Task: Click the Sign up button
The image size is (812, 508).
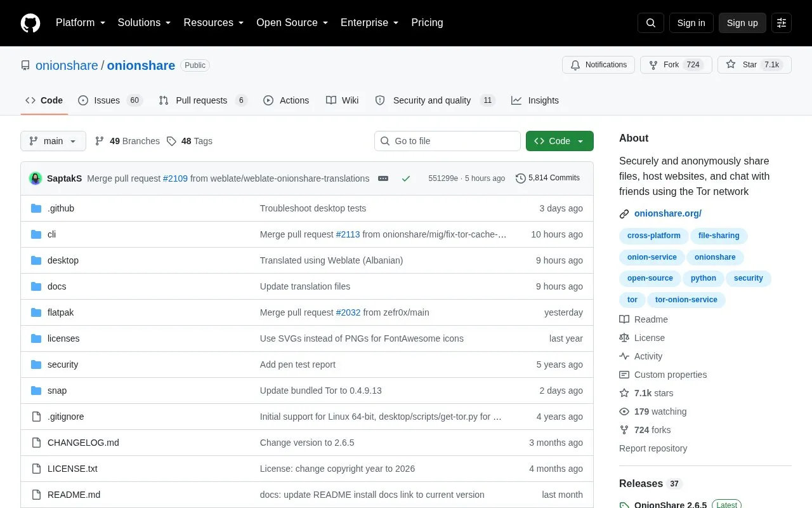Action: [742, 23]
